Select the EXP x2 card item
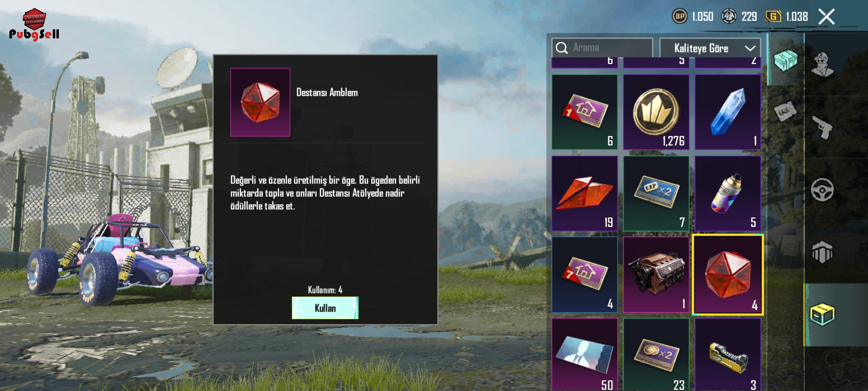Image resolution: width=868 pixels, height=391 pixels. [656, 193]
